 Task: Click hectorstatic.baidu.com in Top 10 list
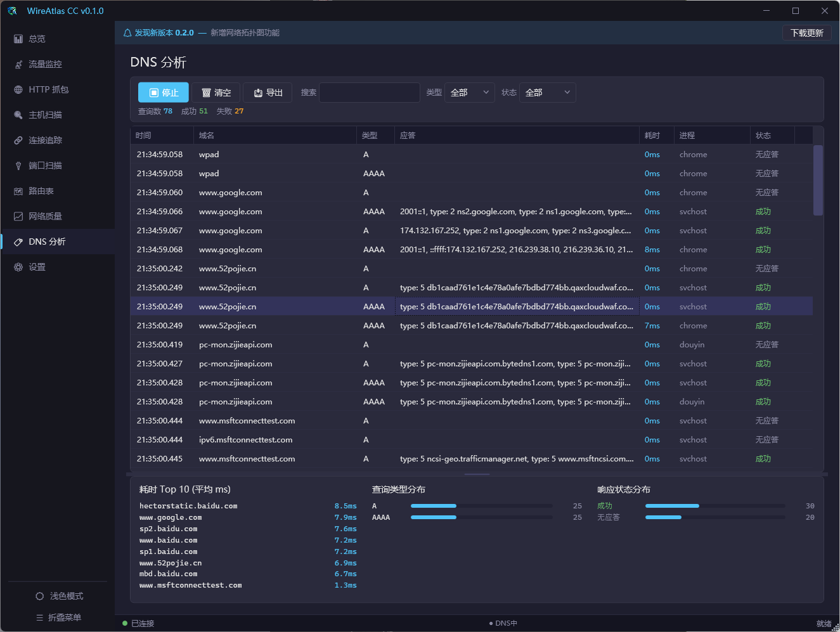188,506
